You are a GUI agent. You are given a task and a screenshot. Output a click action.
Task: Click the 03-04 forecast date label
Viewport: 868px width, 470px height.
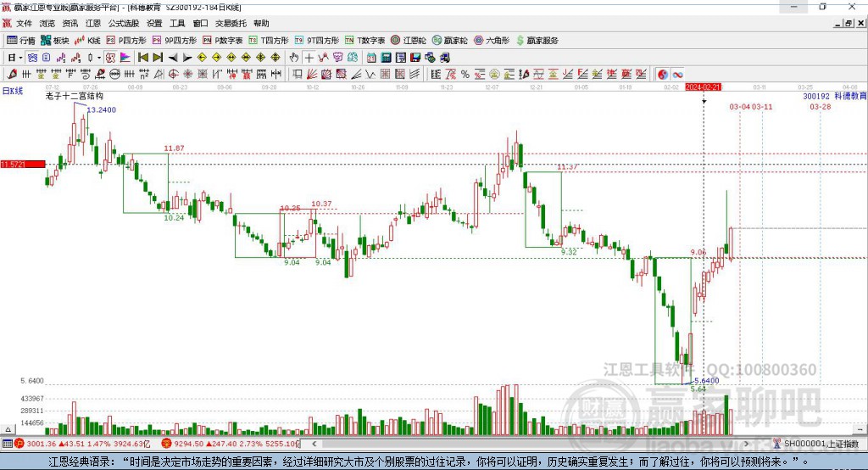coord(739,106)
